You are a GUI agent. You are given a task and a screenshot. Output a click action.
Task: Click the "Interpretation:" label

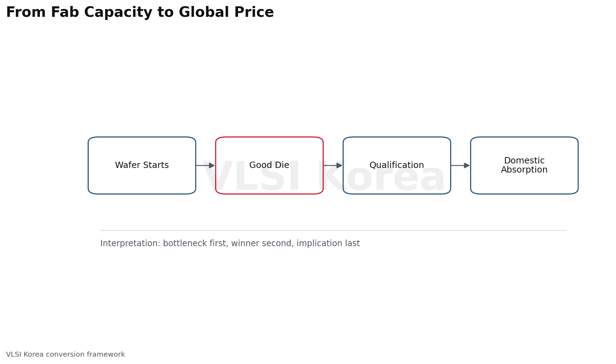pos(130,244)
